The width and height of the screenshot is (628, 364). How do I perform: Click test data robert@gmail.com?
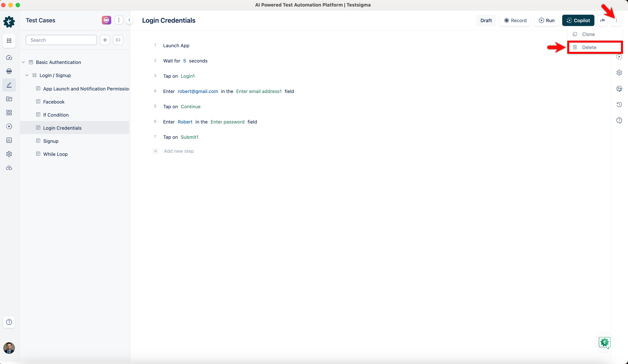coord(198,91)
